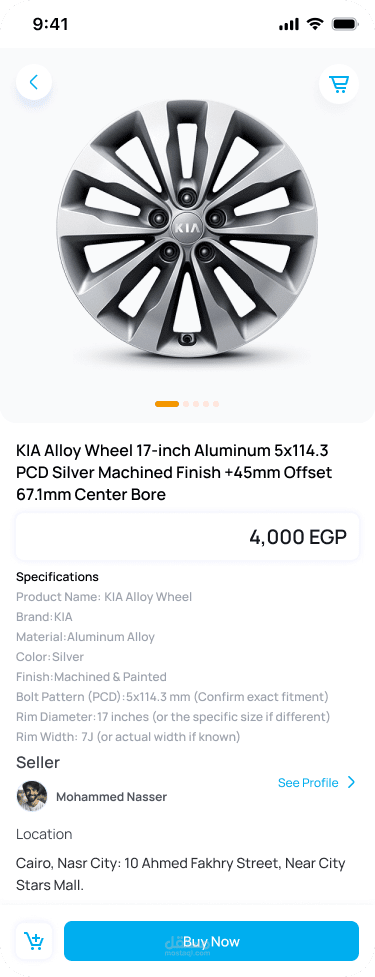The width and height of the screenshot is (375, 977).
Task: Tap the chevron next to See Profile
Action: [x=351, y=782]
